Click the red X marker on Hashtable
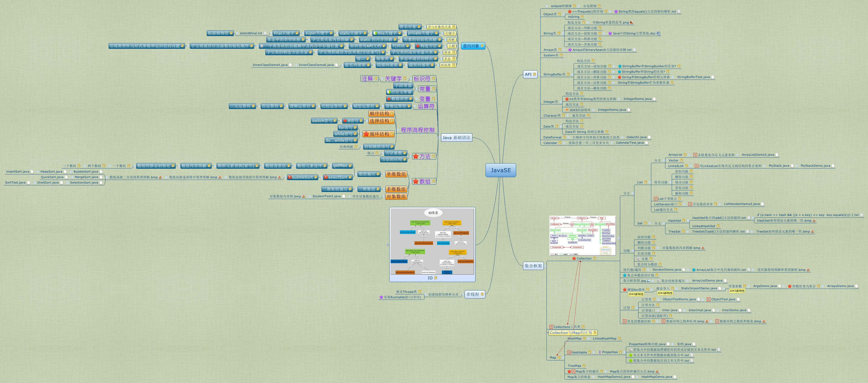This screenshot has width=868, height=383. (x=569, y=352)
